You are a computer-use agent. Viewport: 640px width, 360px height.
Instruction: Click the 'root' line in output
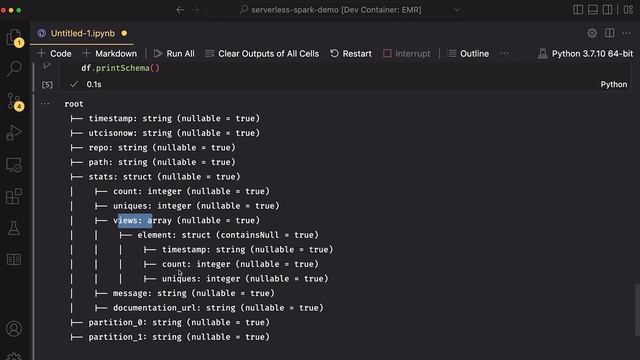pos(74,104)
